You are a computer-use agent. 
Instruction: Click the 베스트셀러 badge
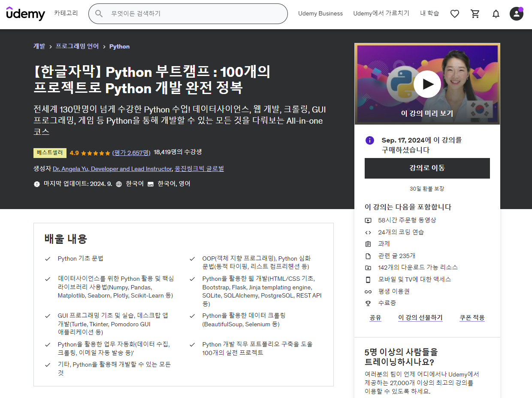pos(50,153)
